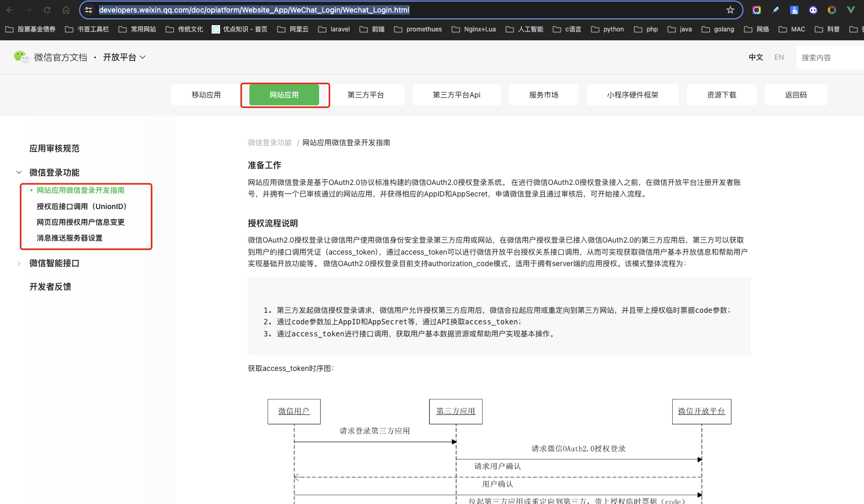The height and width of the screenshot is (504, 864).
Task: Open the 第三方平台Api tab
Action: (x=456, y=95)
